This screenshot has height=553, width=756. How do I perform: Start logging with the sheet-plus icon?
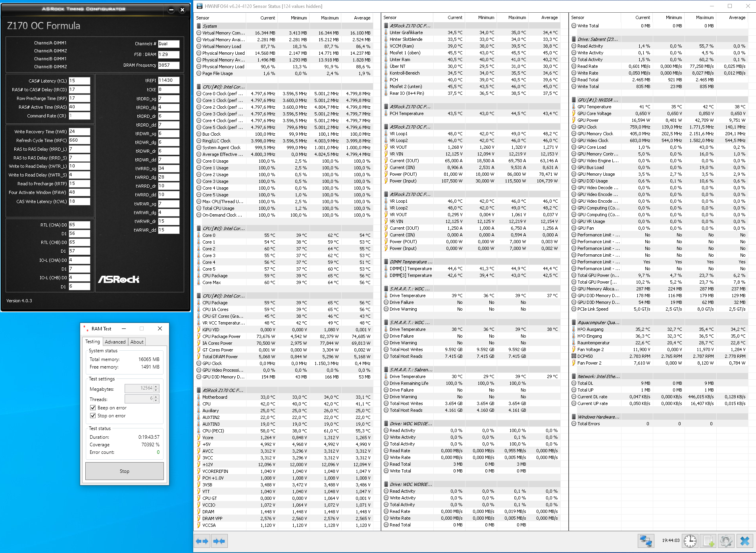pos(708,541)
